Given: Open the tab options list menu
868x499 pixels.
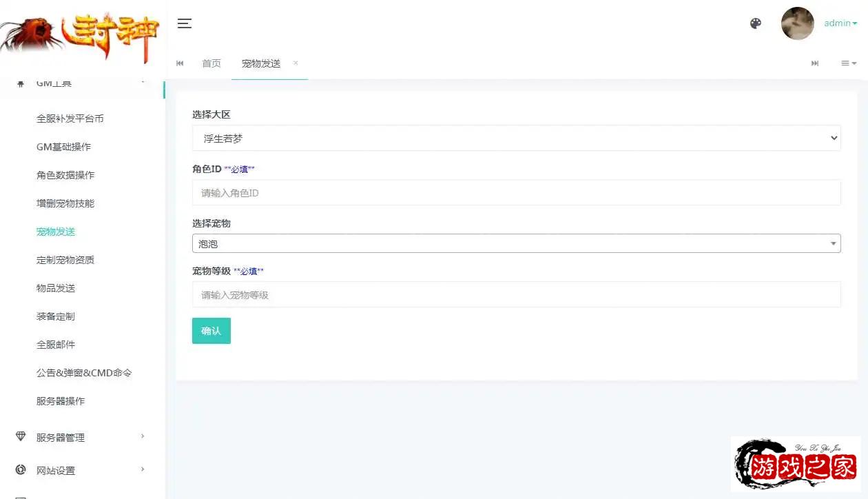Looking at the screenshot, I should pos(848,63).
